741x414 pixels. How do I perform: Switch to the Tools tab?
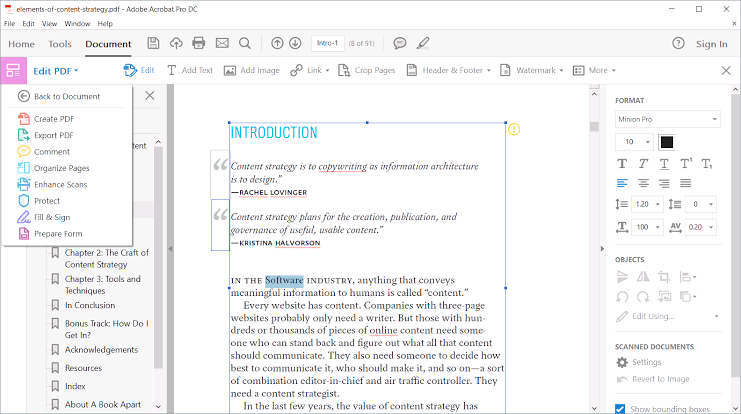point(60,44)
